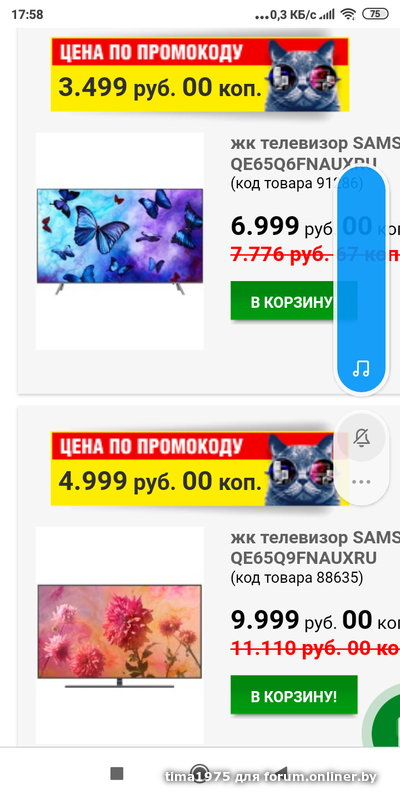Open the butterfly Samsung TV product image

(x=120, y=241)
